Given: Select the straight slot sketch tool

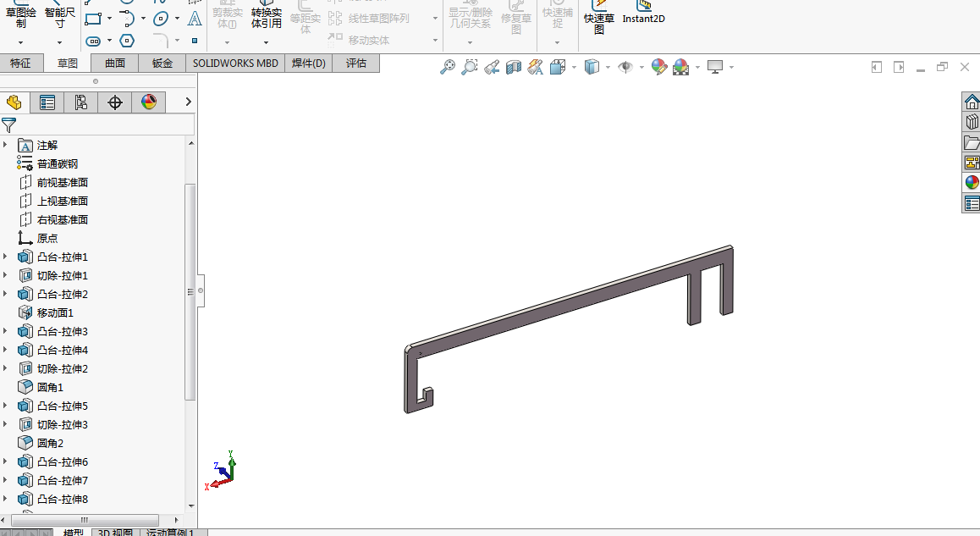Looking at the screenshot, I should 93,41.
